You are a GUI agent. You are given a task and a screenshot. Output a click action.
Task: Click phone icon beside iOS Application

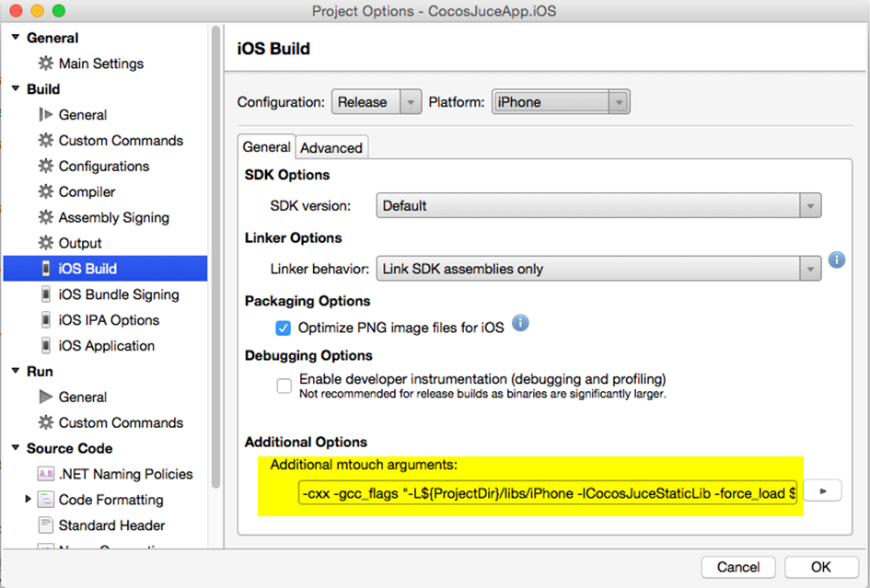click(x=46, y=346)
